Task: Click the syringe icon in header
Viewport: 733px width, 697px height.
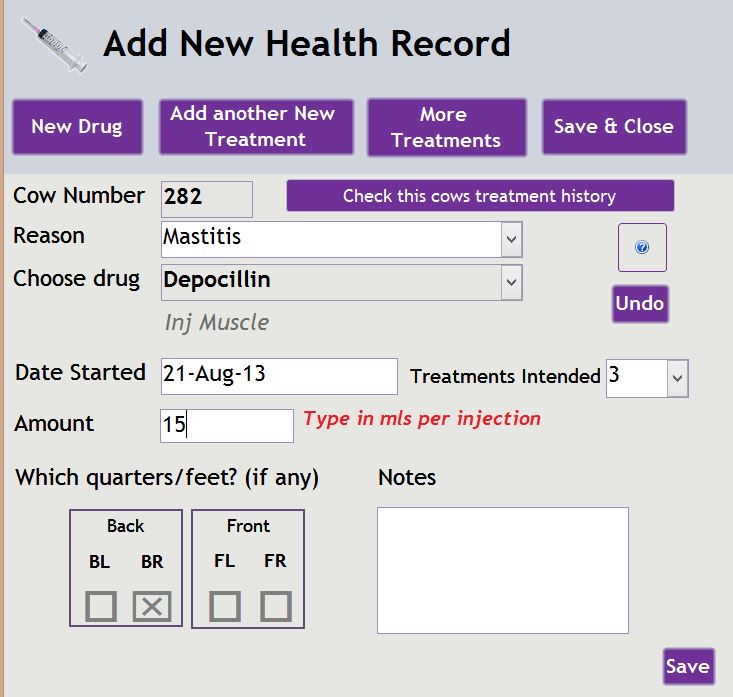Action: pyautogui.click(x=55, y=45)
